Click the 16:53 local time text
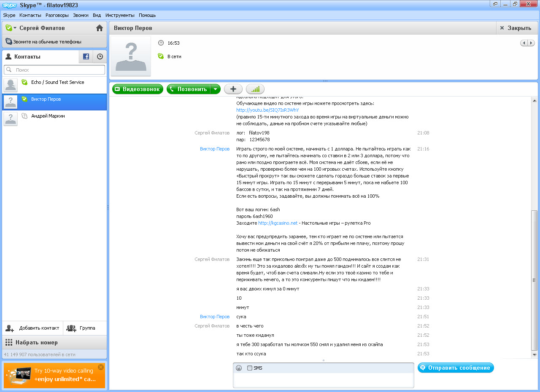 (x=173, y=43)
